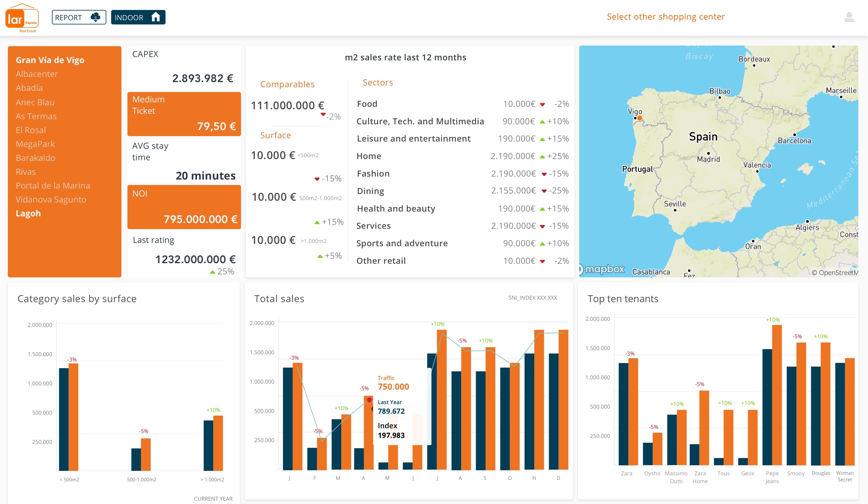This screenshot has width=868, height=504.
Task: Select Albacenter in the center list
Action: coord(37,74)
